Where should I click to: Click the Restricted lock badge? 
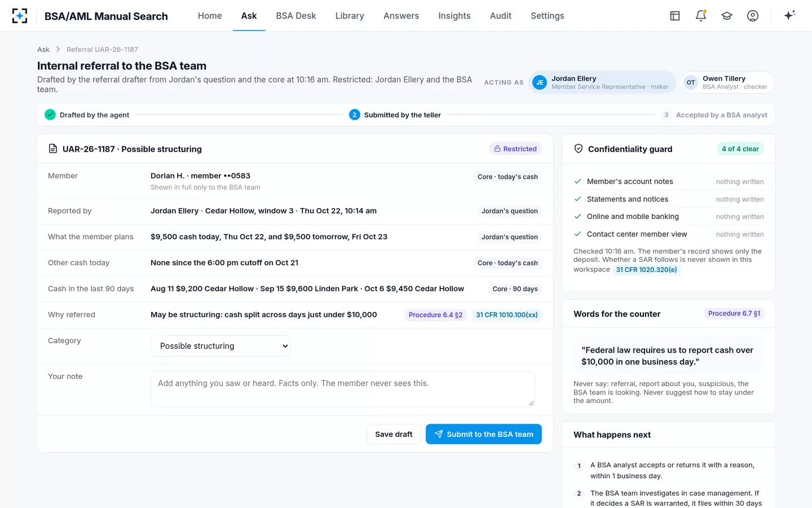click(x=515, y=148)
